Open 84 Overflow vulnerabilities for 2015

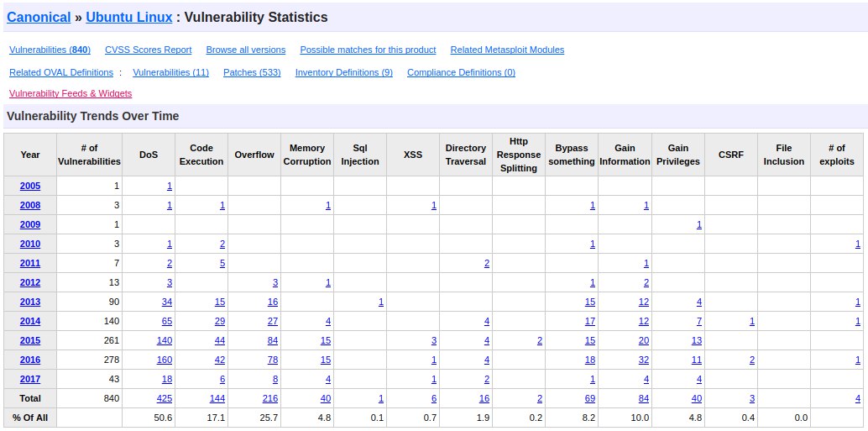point(273,341)
